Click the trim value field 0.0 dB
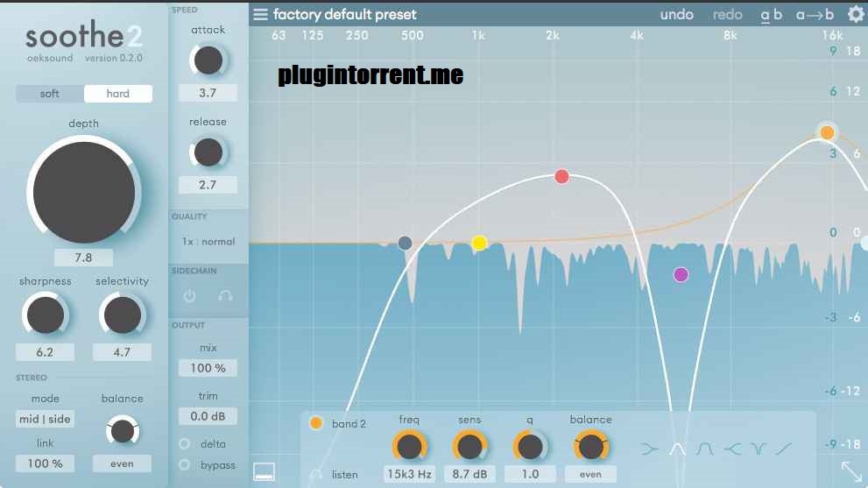This screenshot has height=488, width=868. [208, 416]
